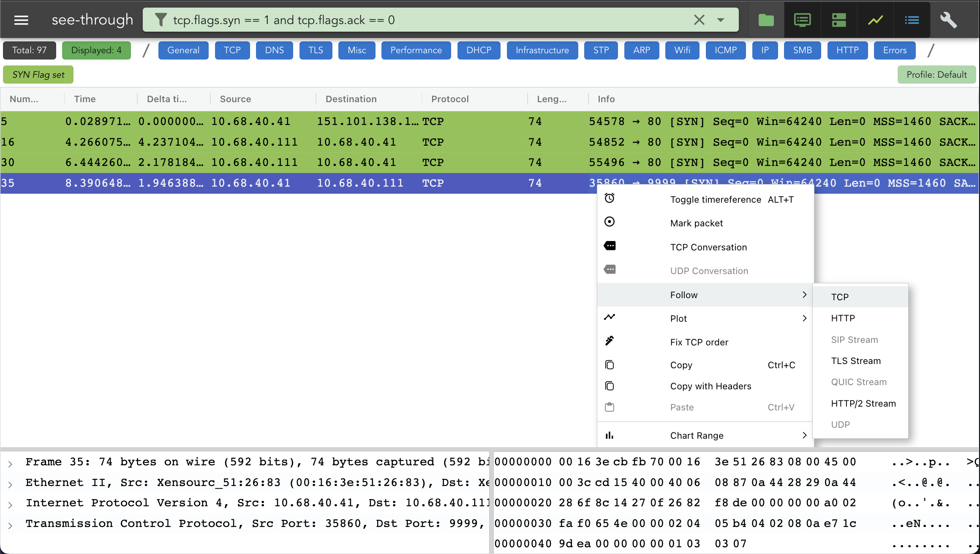Click the SYN Flag set tag
The image size is (980, 554).
[38, 75]
